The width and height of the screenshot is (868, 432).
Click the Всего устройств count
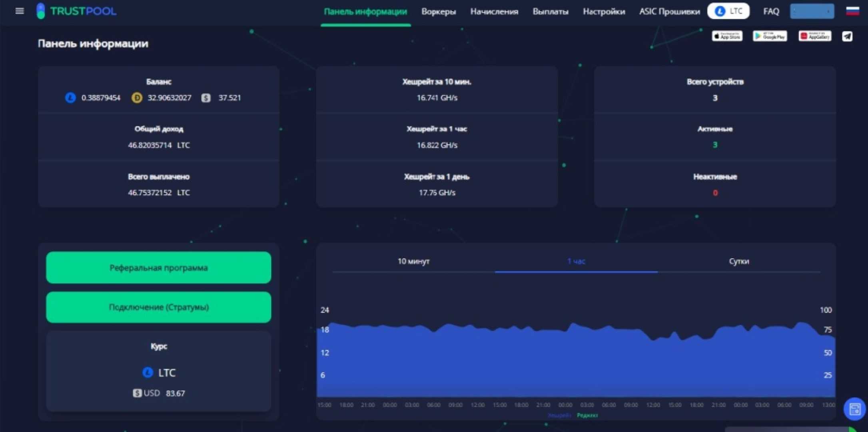(715, 98)
